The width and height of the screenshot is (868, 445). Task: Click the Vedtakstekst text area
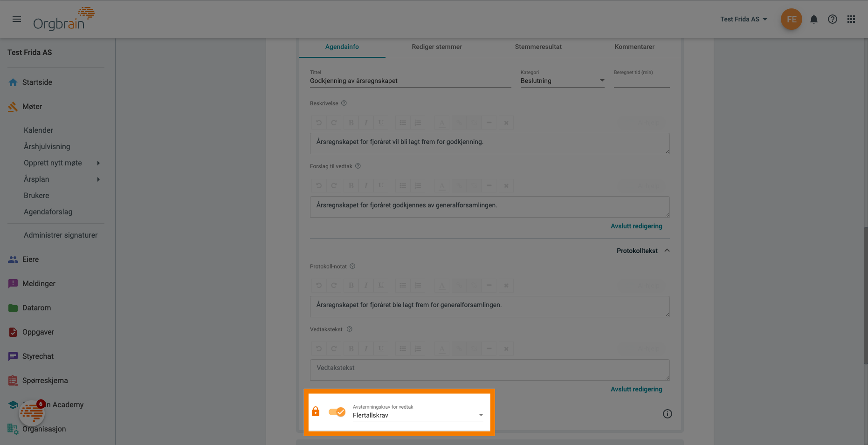point(489,370)
